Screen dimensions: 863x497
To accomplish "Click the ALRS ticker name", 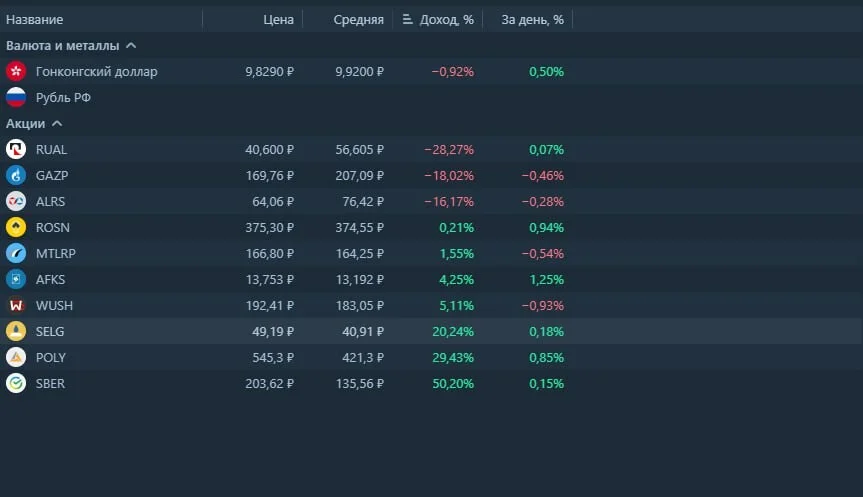I will 50,201.
